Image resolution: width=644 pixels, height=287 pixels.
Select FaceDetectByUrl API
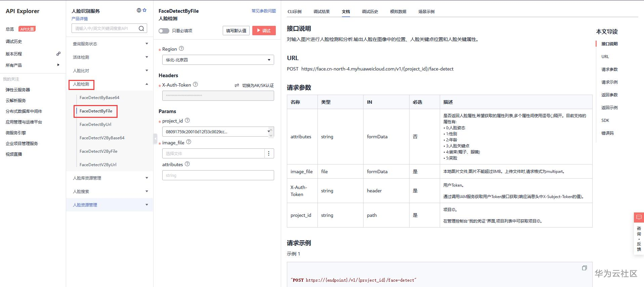[x=95, y=124]
